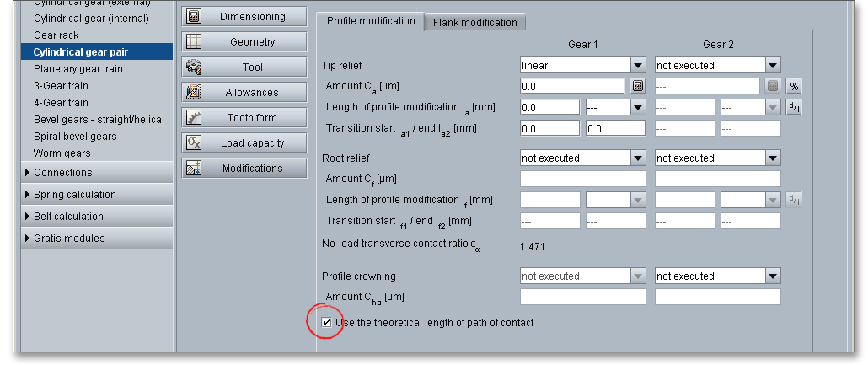Open calculator beside Gear 1 Amount Ca
Viewport: 868px width, 365px height.
click(x=638, y=85)
